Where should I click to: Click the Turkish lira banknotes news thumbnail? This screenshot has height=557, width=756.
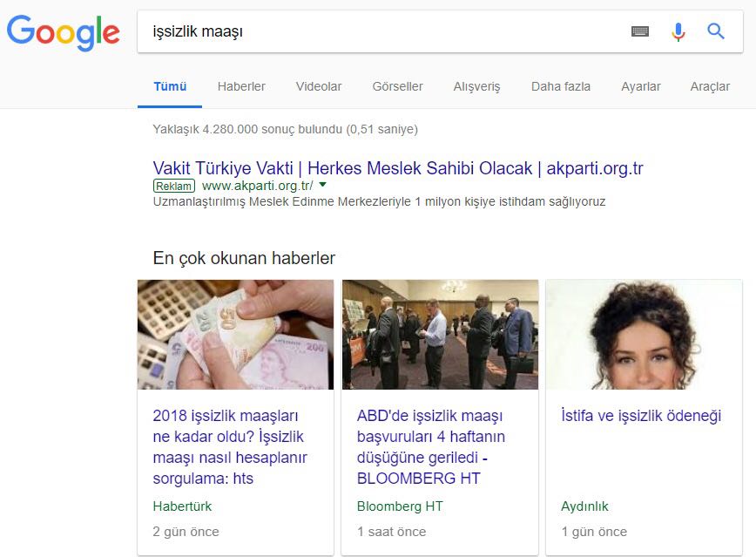235,333
